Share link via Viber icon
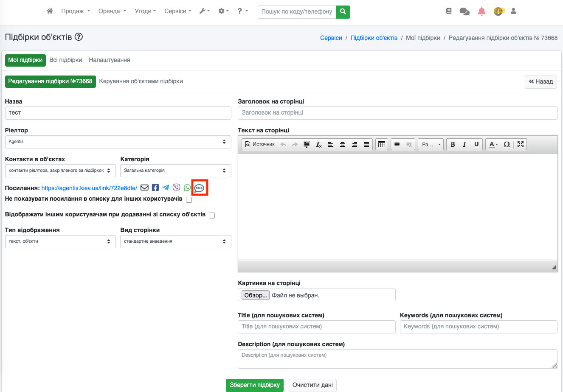Image resolution: width=563 pixels, height=392 pixels. coord(176,188)
